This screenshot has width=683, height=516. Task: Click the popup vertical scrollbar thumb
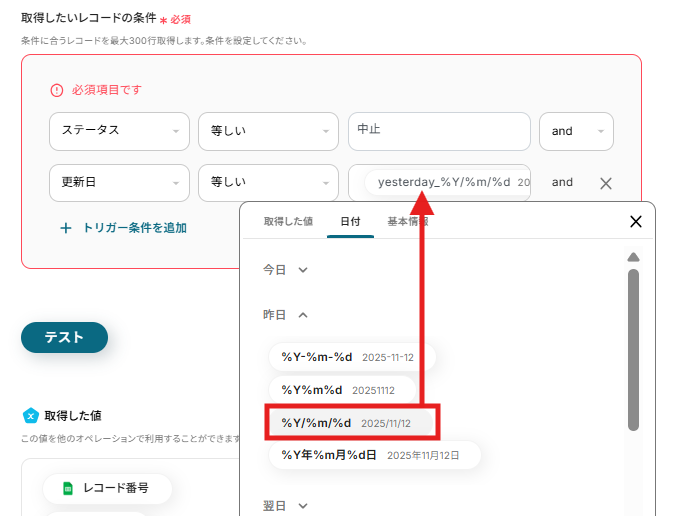click(633, 350)
